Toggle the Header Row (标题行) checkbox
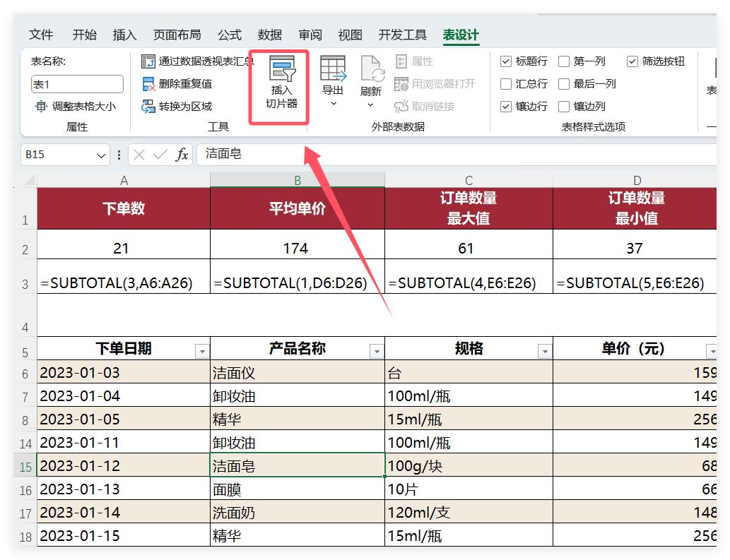This screenshot has width=730, height=560. click(x=505, y=61)
